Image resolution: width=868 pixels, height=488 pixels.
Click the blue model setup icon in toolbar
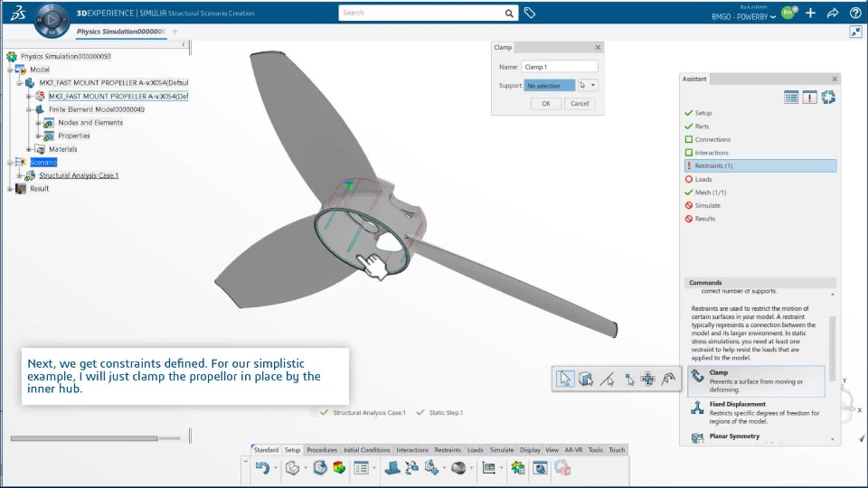point(320,468)
